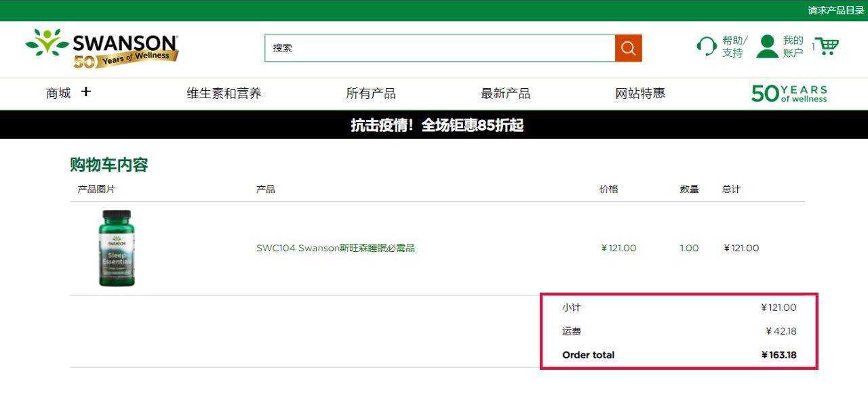The width and height of the screenshot is (868, 403).
Task: Click the headset help/support icon
Action: point(707,46)
